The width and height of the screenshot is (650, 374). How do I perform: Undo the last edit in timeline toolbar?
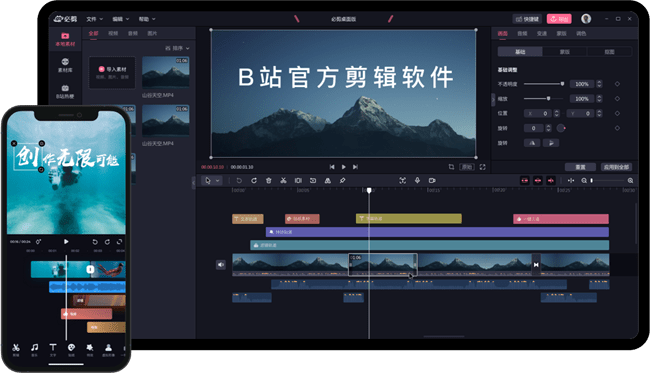tap(239, 180)
